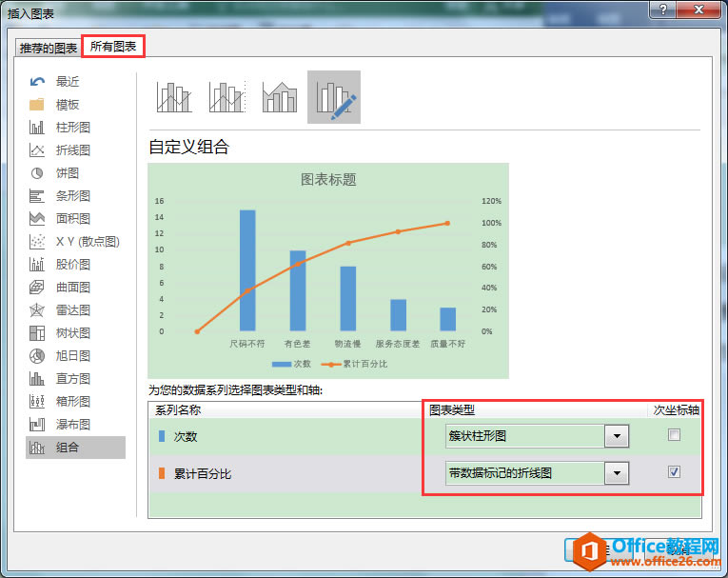Close the Insert Chart dialog
The width and height of the screenshot is (728, 578).
[698, 10]
